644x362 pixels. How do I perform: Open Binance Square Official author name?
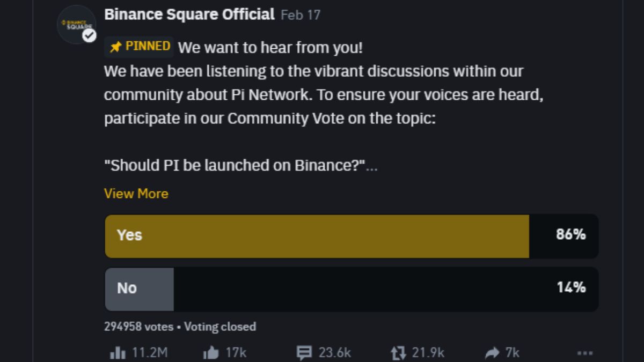[189, 14]
